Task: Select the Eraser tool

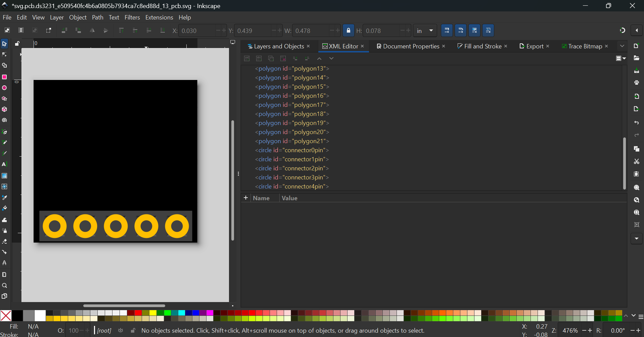Action: tap(4, 241)
